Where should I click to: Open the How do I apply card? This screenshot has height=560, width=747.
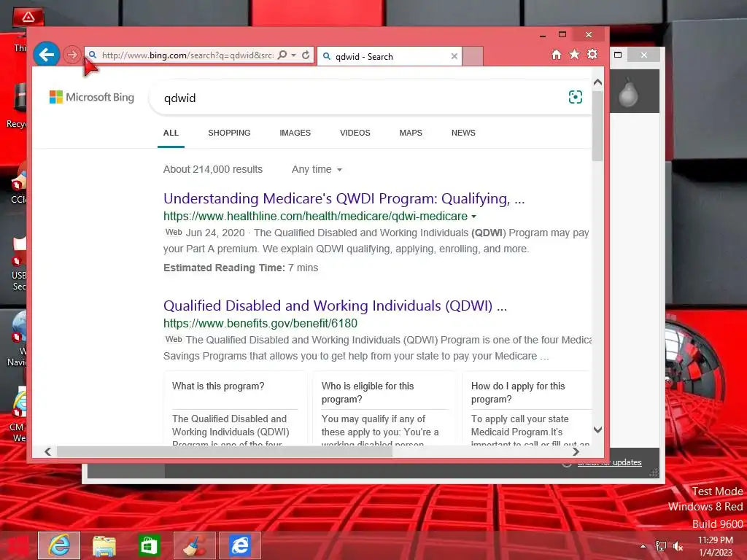point(527,408)
